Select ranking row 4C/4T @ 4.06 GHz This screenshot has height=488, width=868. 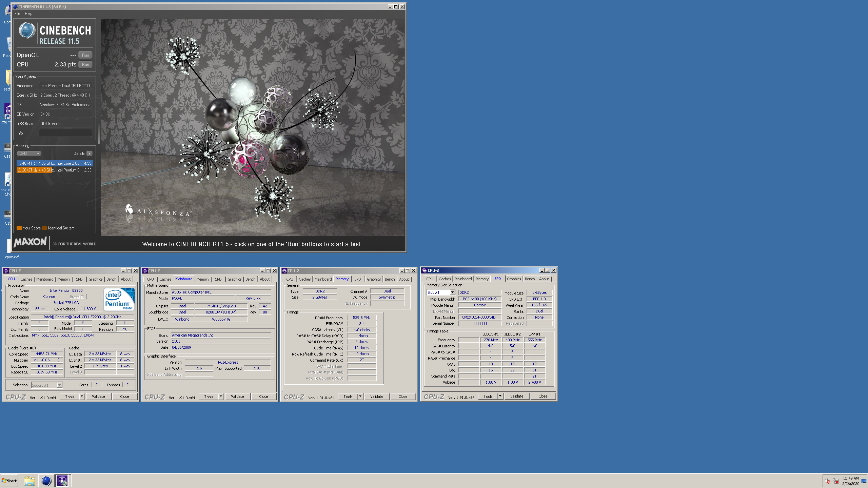54,163
